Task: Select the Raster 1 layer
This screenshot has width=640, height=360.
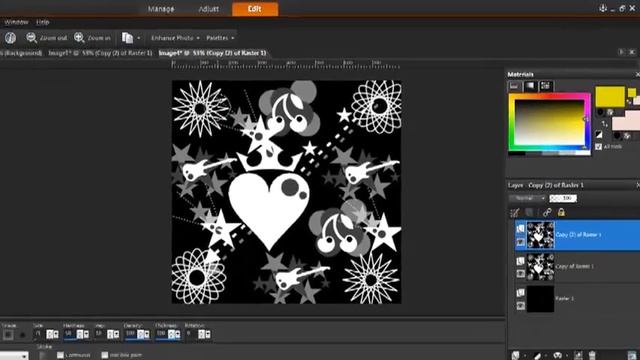Action: (577, 298)
